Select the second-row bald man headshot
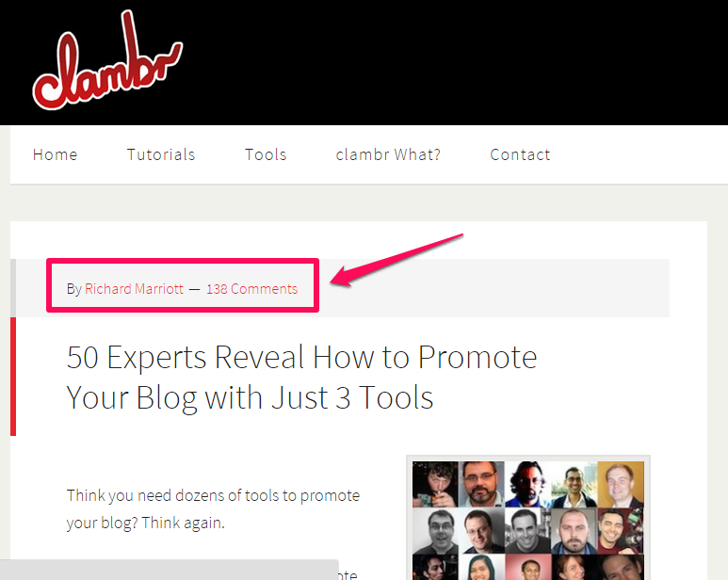 [574, 530]
